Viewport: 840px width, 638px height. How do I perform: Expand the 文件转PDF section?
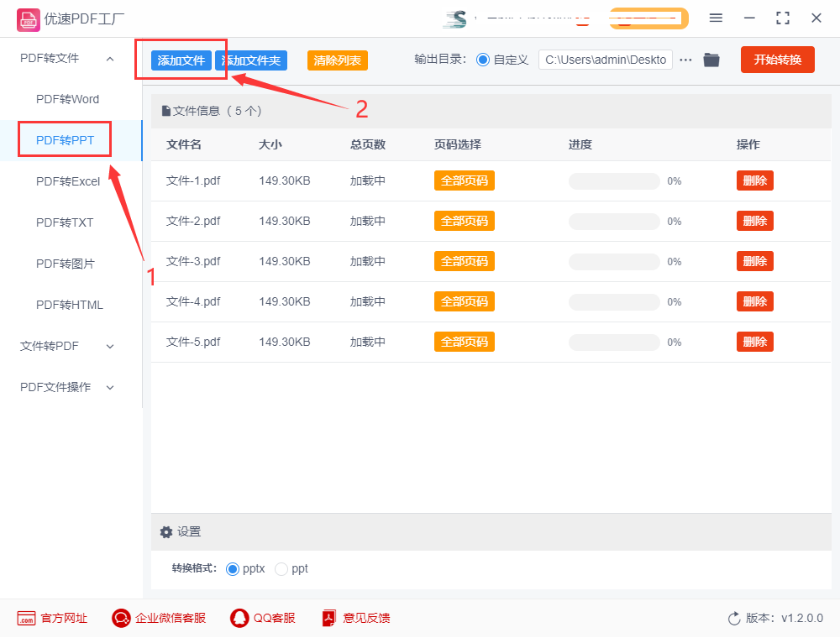110,347
